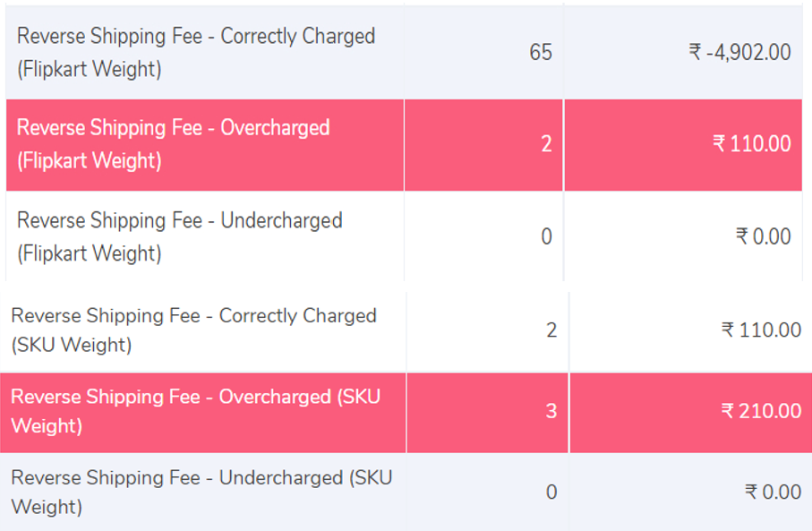The width and height of the screenshot is (812, 531).
Task: Click ₹ 110.00 in Overcharged Flipkart Weight row
Action: pyautogui.click(x=751, y=144)
